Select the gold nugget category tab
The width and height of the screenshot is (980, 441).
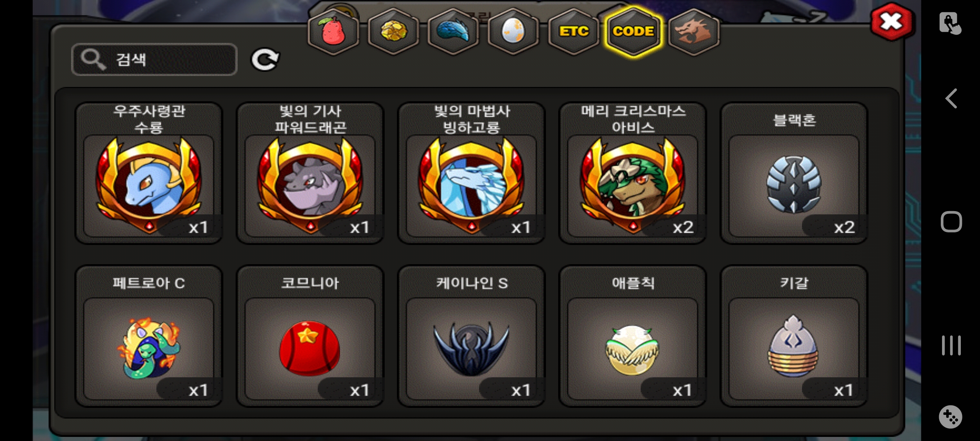click(x=393, y=32)
